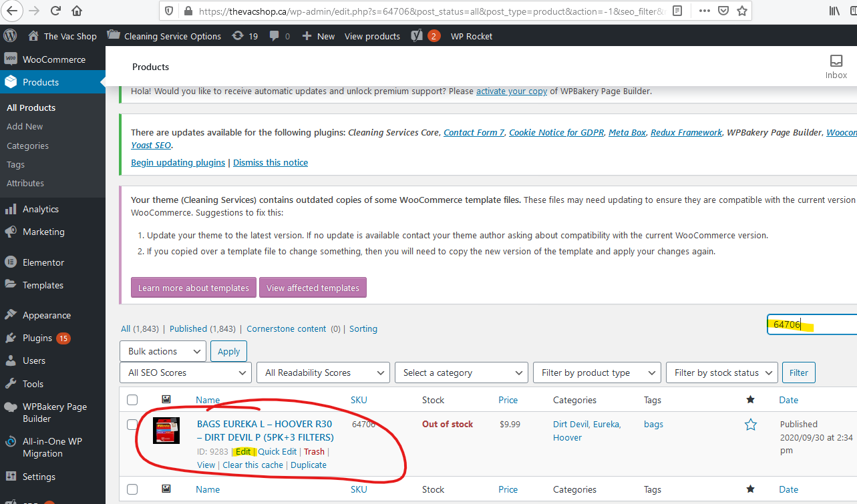
Task: Click the New content menu
Action: pyautogui.click(x=318, y=36)
